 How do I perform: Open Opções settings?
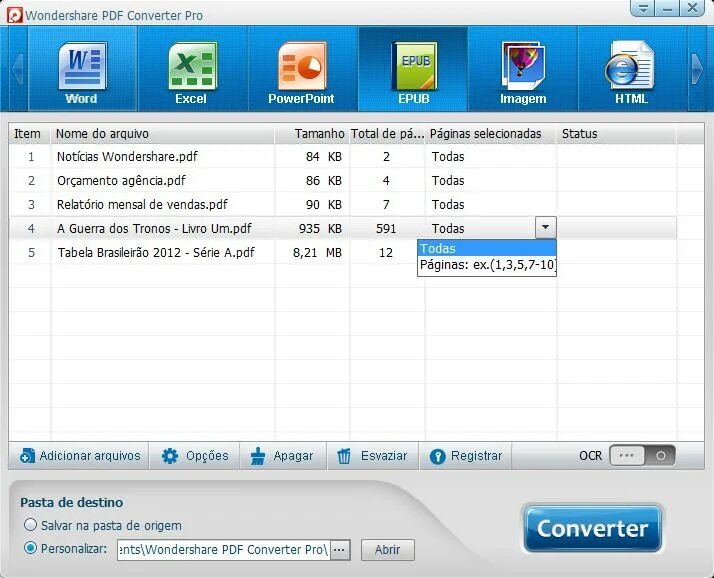point(195,455)
